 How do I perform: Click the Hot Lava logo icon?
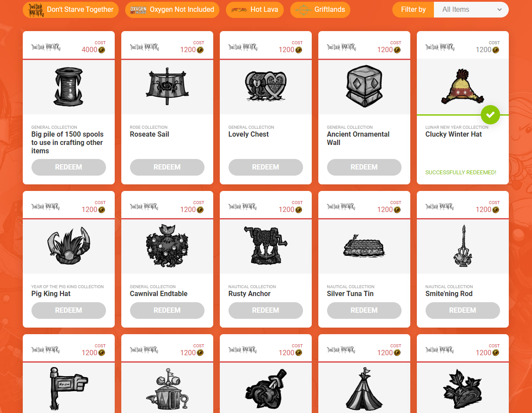(x=239, y=10)
